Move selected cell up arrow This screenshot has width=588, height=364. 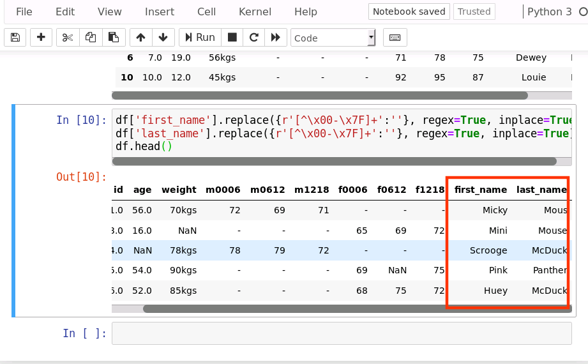click(x=141, y=38)
